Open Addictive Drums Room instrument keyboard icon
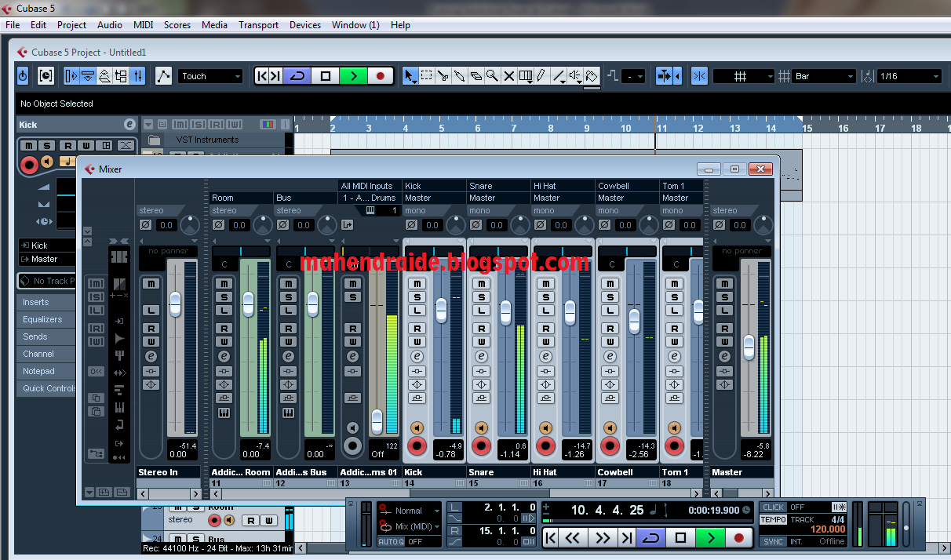The width and height of the screenshot is (951, 560). pyautogui.click(x=224, y=413)
